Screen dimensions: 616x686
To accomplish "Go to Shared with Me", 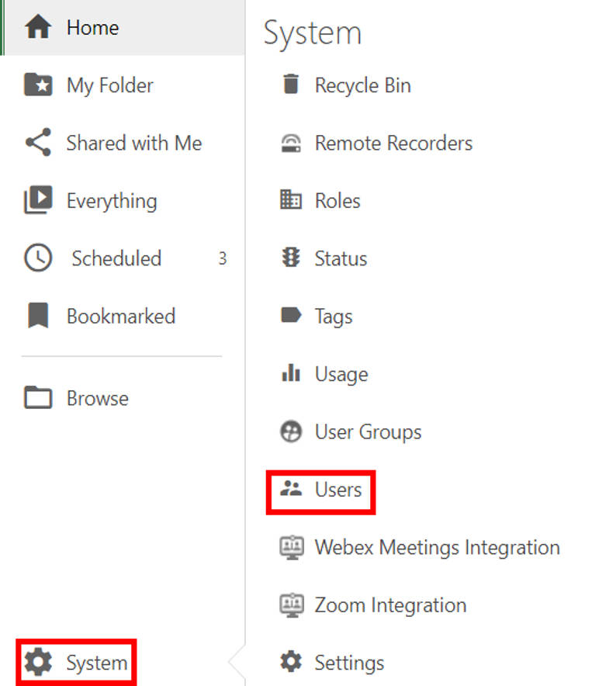I will (x=133, y=143).
